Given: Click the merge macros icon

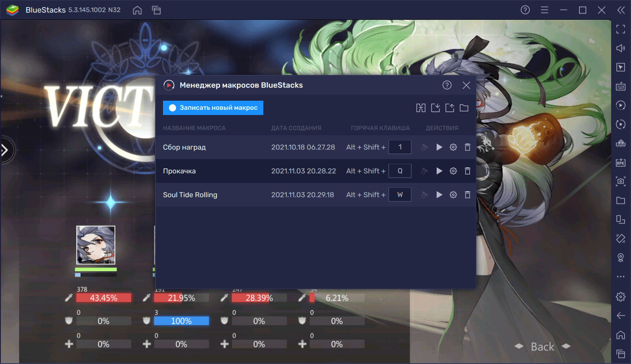Looking at the screenshot, I should pyautogui.click(x=421, y=108).
